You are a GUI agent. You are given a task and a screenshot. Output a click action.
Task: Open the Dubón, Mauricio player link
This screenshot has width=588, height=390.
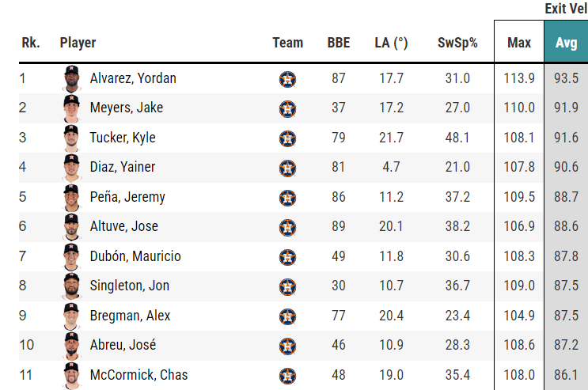click(x=135, y=256)
